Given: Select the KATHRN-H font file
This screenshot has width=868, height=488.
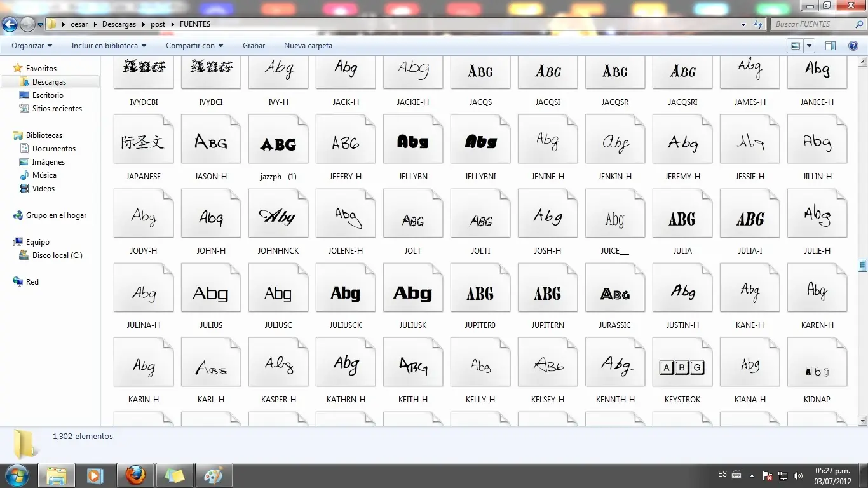Looking at the screenshot, I should 346,370.
